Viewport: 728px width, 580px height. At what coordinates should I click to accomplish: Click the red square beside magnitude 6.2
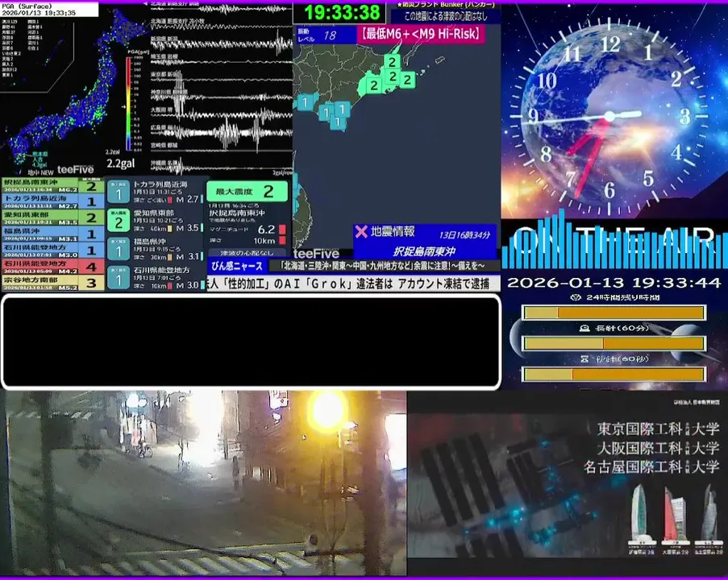pyautogui.click(x=282, y=230)
